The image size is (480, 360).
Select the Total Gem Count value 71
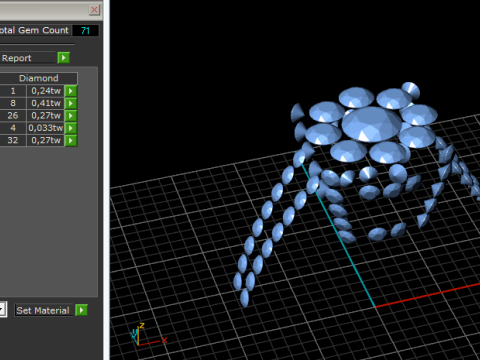pos(85,31)
